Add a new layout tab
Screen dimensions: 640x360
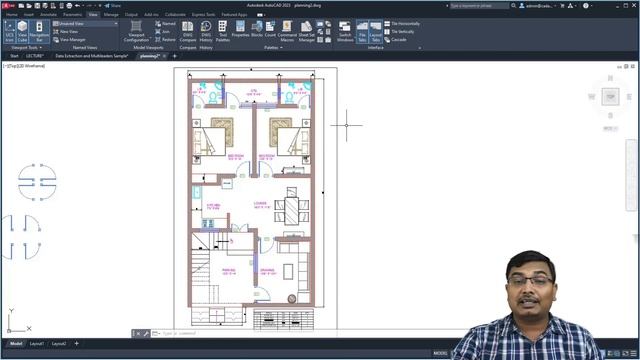pos(76,344)
